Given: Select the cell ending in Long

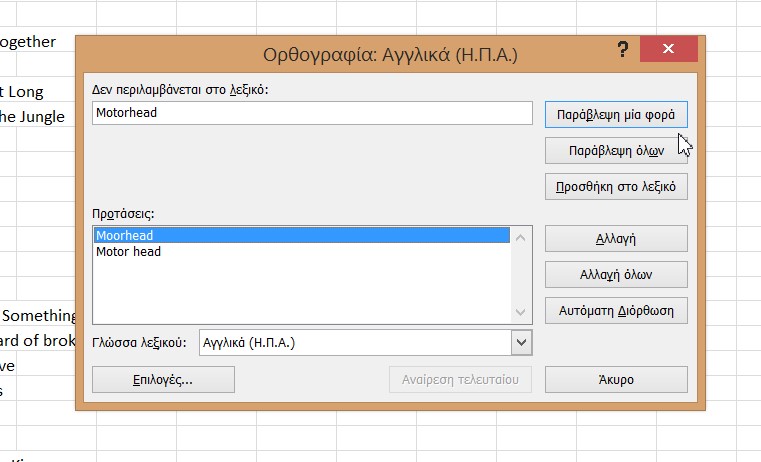Looking at the screenshot, I should (x=30, y=92).
